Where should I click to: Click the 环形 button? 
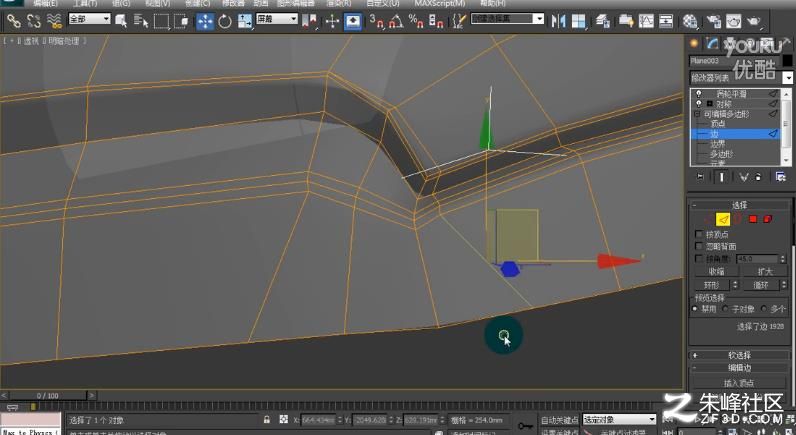pyautogui.click(x=712, y=285)
